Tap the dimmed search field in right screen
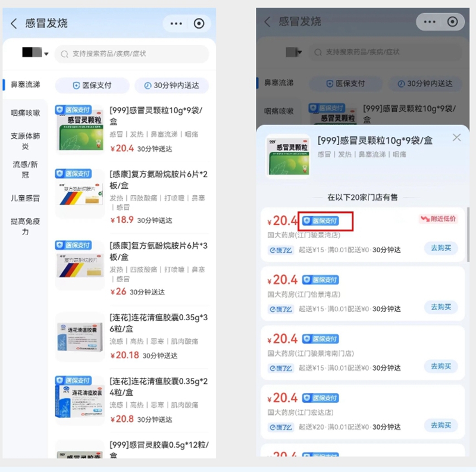 point(386,52)
